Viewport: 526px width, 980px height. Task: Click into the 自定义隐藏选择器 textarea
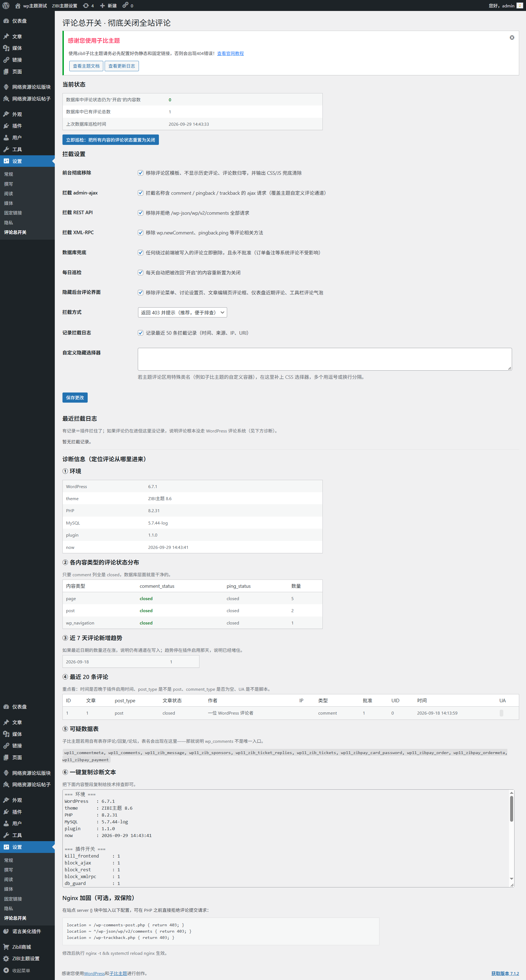tap(325, 359)
